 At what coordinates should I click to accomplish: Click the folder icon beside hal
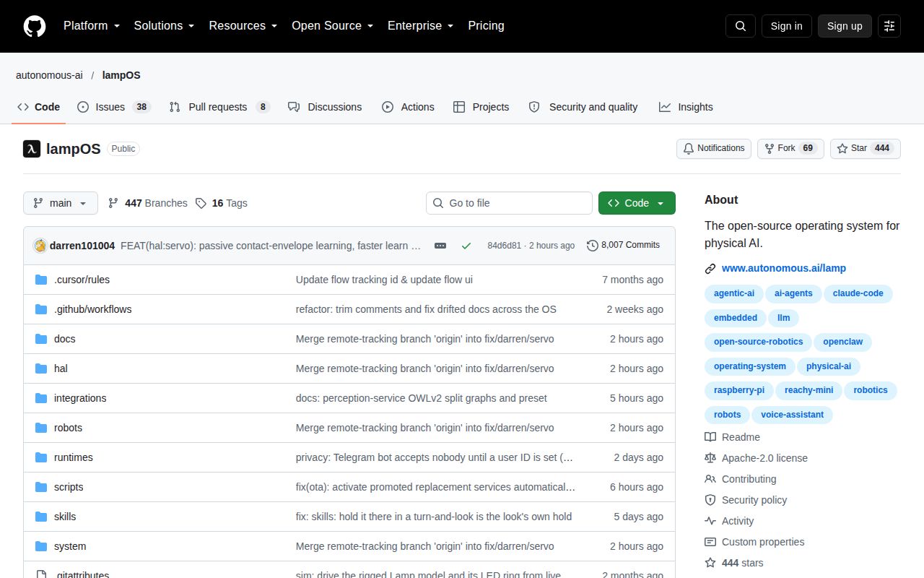coord(41,368)
